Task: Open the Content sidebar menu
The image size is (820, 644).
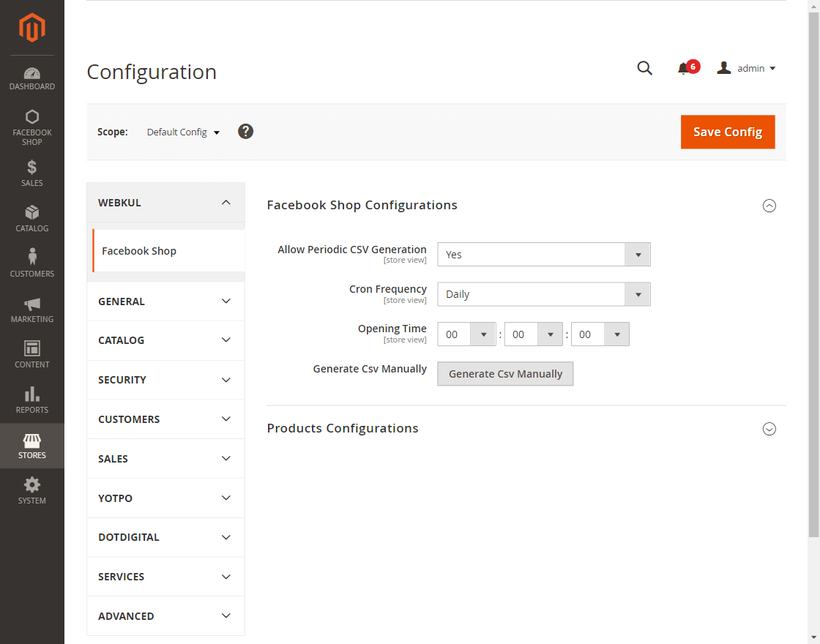Action: coord(32,355)
